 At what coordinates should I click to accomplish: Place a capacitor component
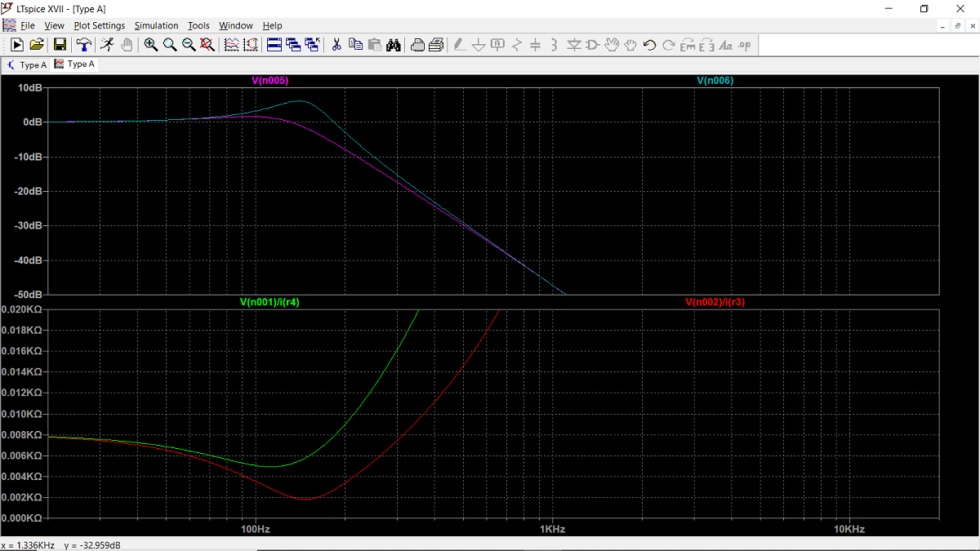(x=536, y=45)
